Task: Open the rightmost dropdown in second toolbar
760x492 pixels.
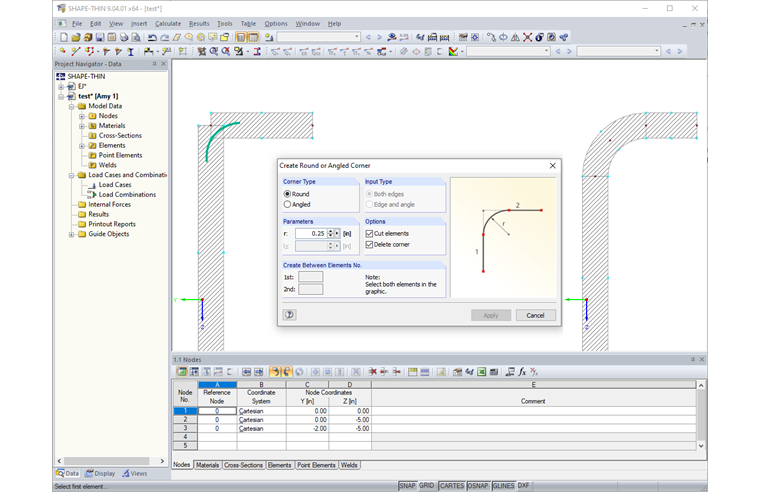Action: pos(657,51)
